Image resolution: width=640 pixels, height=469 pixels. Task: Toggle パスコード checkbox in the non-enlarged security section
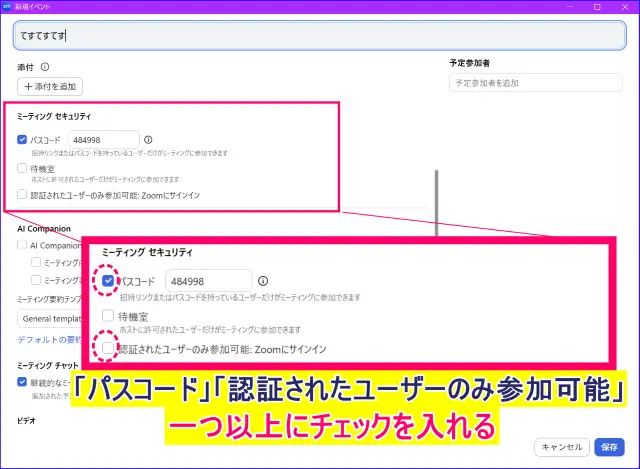click(x=22, y=140)
